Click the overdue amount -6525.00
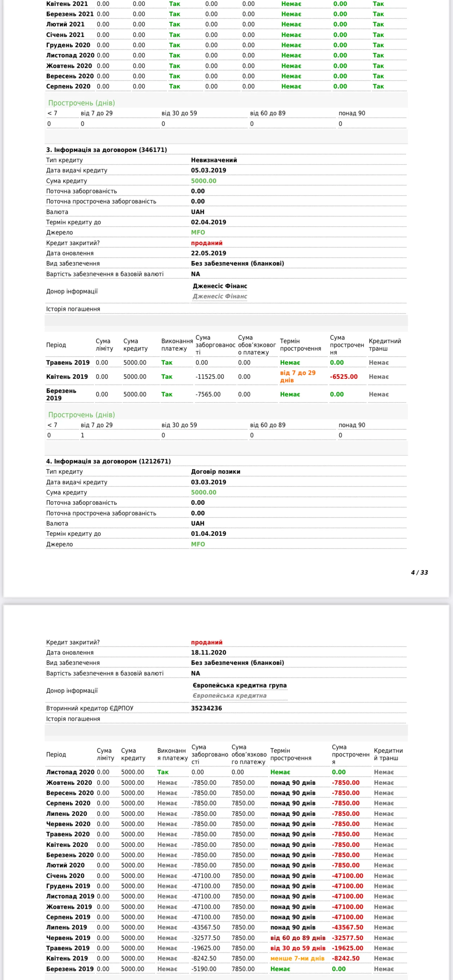The image size is (453, 980). [x=344, y=377]
